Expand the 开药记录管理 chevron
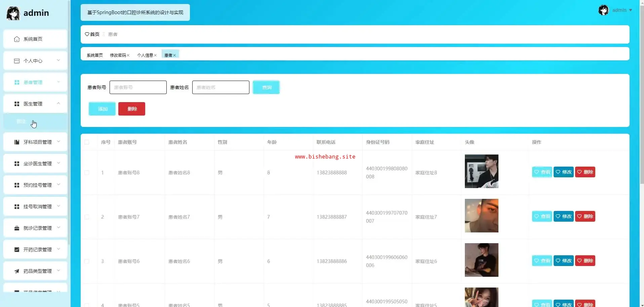This screenshot has width=644, height=307. click(58, 249)
